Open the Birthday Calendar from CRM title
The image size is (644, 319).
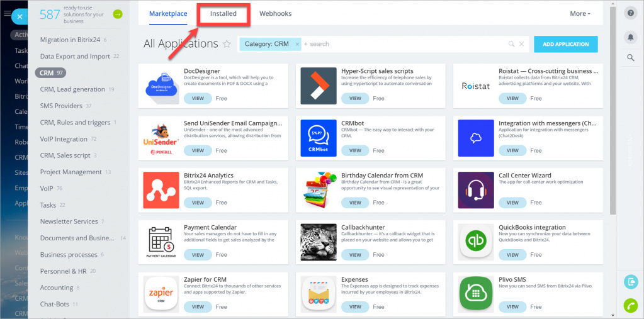point(382,176)
